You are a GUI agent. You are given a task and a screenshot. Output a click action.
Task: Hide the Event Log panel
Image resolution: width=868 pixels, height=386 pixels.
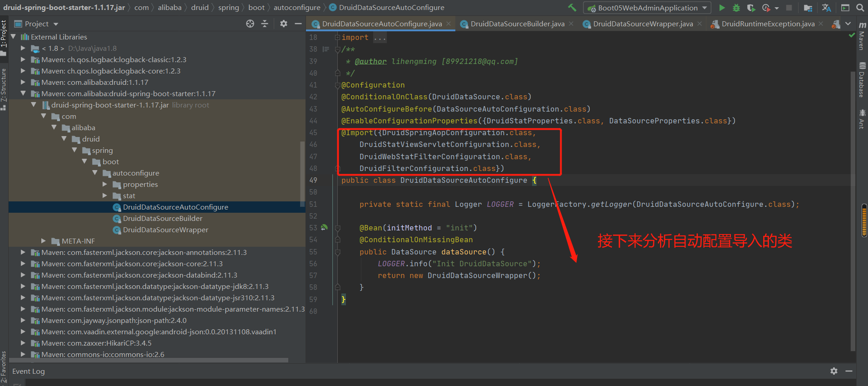click(849, 371)
